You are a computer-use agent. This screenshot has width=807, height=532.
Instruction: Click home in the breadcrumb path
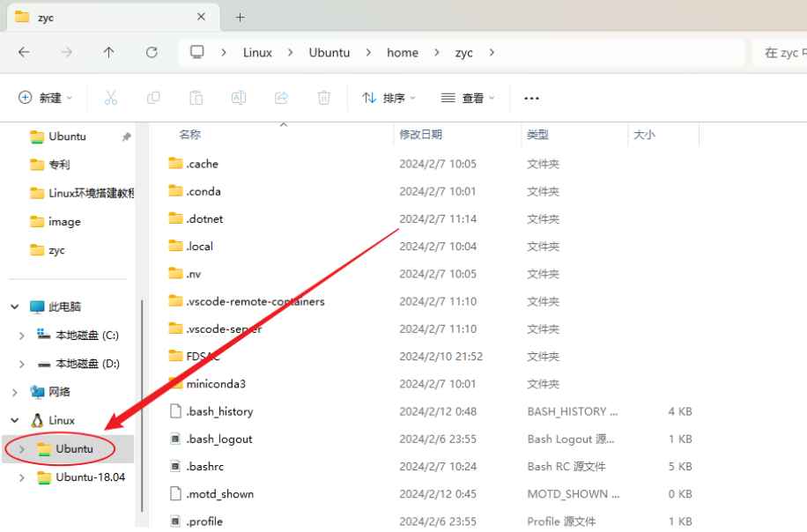point(402,52)
